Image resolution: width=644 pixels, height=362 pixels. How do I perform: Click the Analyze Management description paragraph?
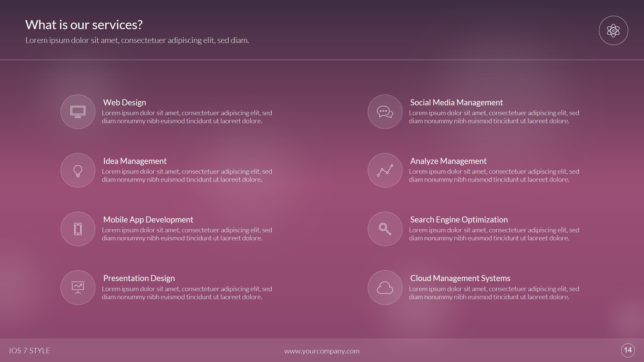494,175
